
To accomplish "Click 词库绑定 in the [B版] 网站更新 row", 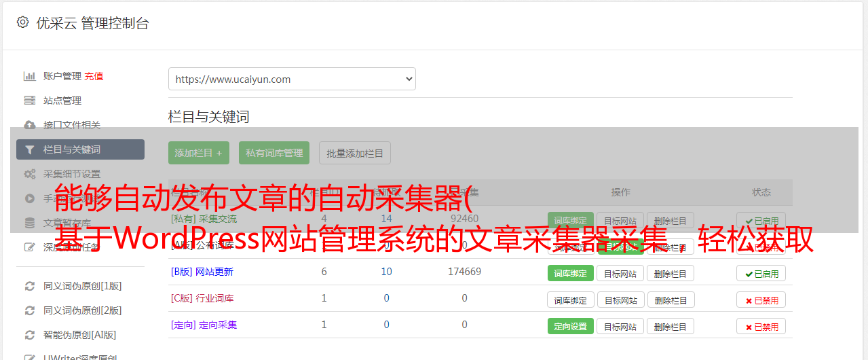I will [x=571, y=273].
